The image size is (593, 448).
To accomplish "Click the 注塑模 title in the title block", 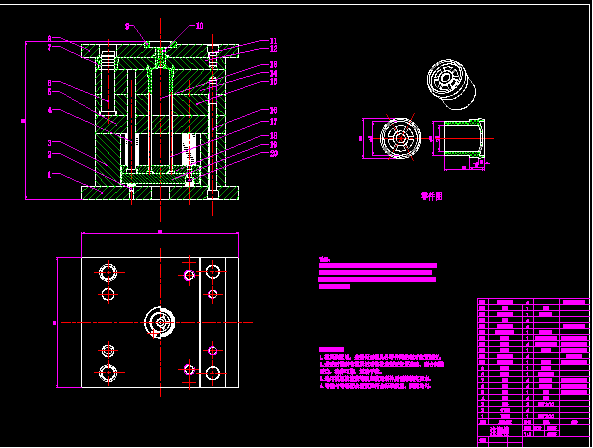I will (500, 431).
